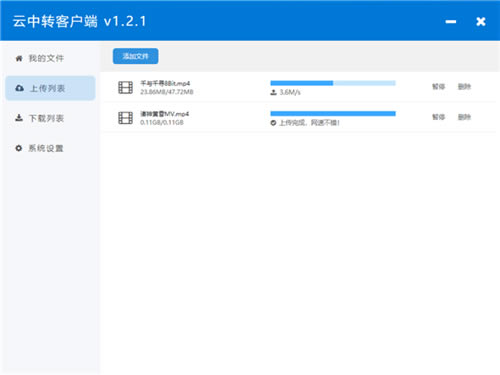Click the cloud upload icon in sidebar
Image resolution: width=500 pixels, height=375 pixels.
click(x=20, y=88)
